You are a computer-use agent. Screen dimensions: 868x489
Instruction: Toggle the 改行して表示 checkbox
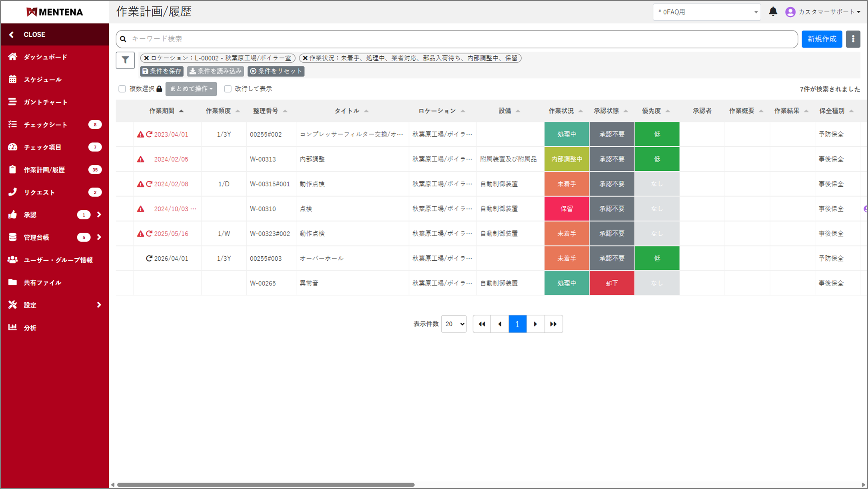coord(228,89)
